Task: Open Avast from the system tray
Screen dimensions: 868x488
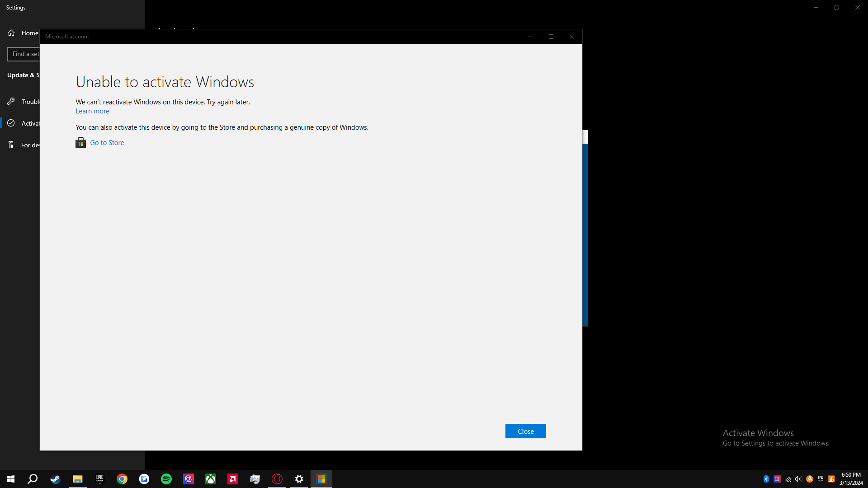Action: (x=809, y=479)
